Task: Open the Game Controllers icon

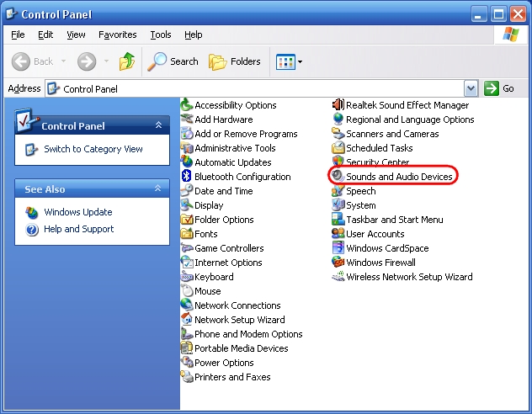Action: pos(187,248)
